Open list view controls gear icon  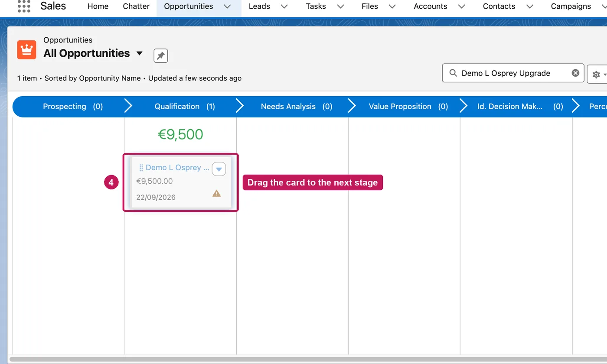pos(597,74)
